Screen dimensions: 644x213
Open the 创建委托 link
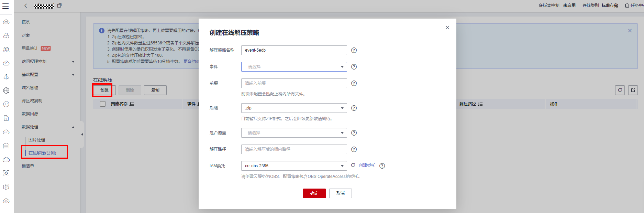pyautogui.click(x=367, y=166)
